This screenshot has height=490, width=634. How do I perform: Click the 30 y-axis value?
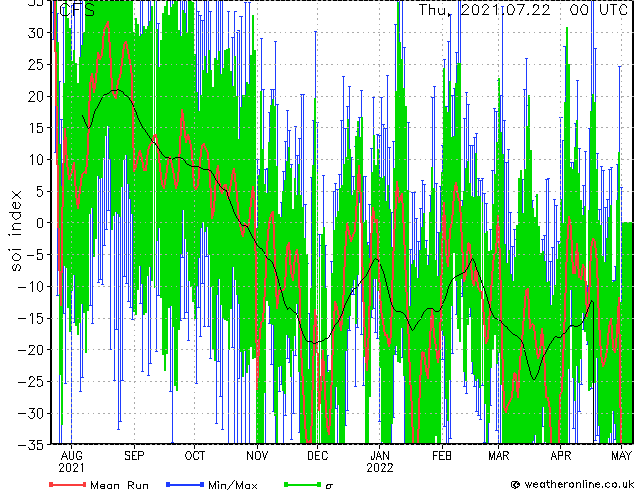point(36,33)
